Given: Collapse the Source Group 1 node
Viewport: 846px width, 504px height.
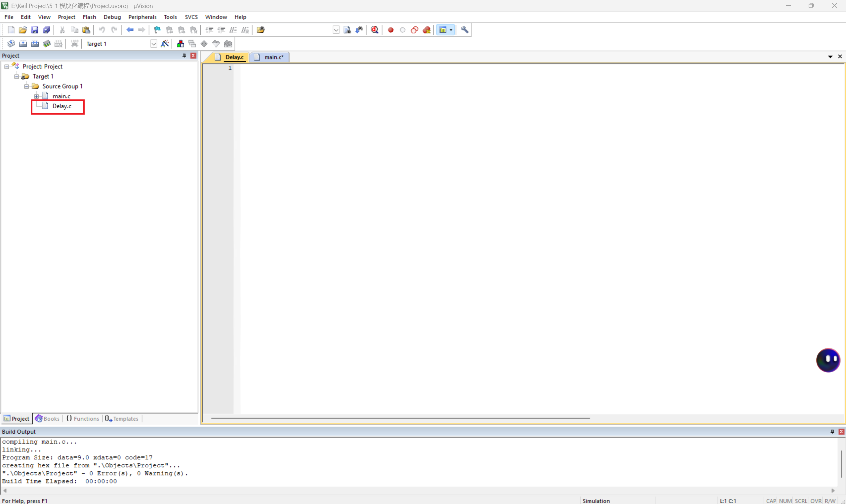Looking at the screenshot, I should click(26, 87).
